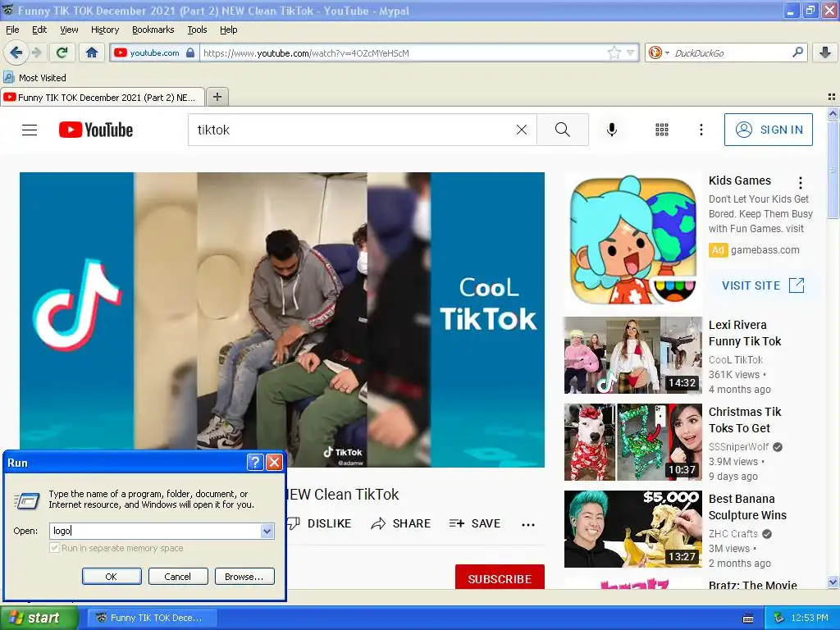Open YouTube settings three-dot menu
Viewport: 840px width, 630px height.
pyautogui.click(x=701, y=130)
